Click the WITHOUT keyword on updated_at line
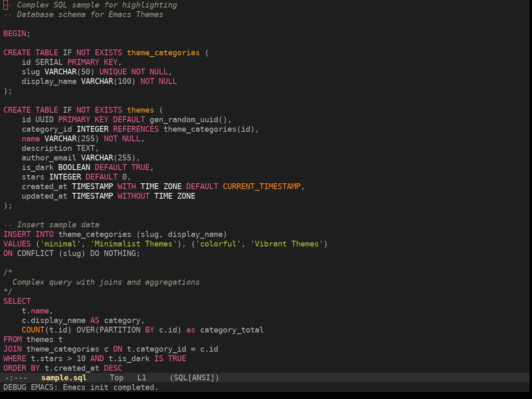 point(133,196)
